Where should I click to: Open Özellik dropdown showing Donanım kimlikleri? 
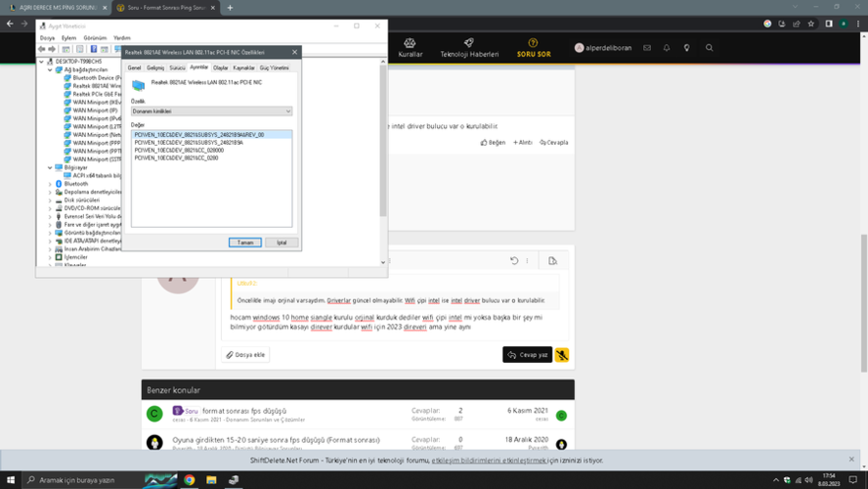click(x=211, y=111)
